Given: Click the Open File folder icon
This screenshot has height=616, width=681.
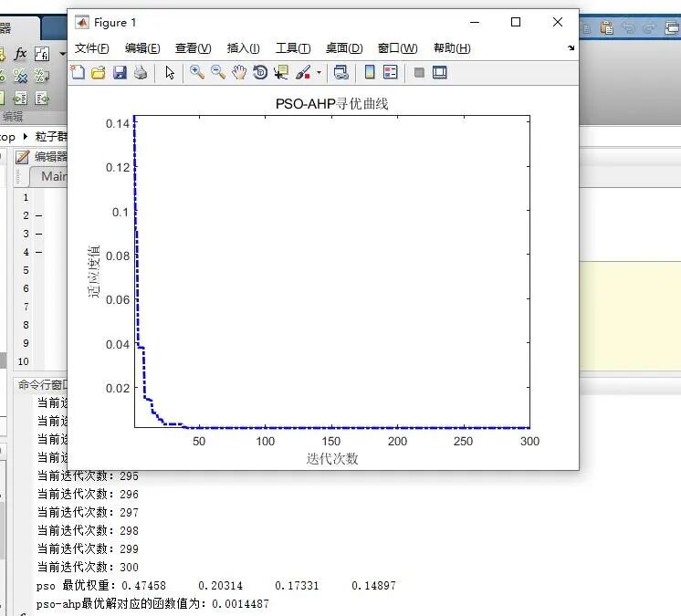Looking at the screenshot, I should point(99,72).
